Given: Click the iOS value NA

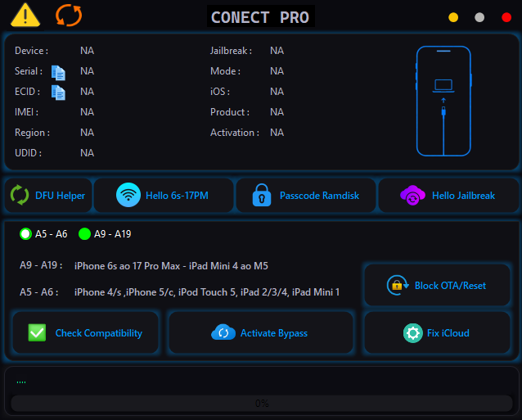Looking at the screenshot, I should pyautogui.click(x=277, y=92).
